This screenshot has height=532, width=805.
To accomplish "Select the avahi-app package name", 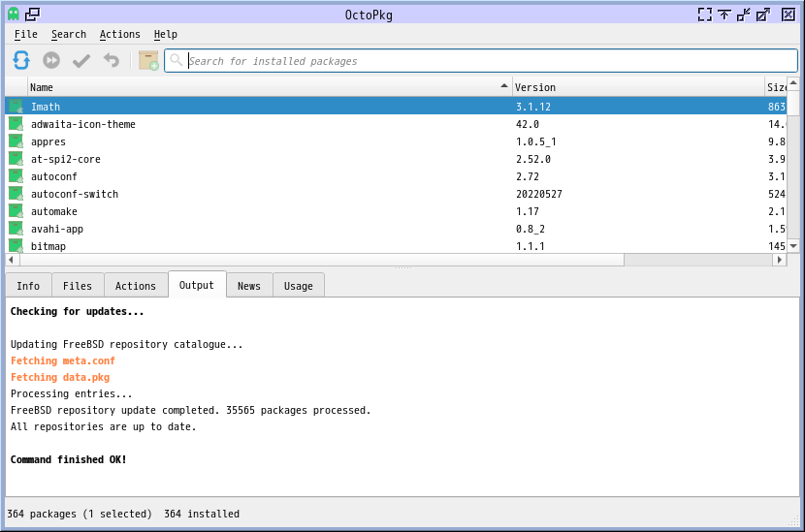I will (x=57, y=229).
